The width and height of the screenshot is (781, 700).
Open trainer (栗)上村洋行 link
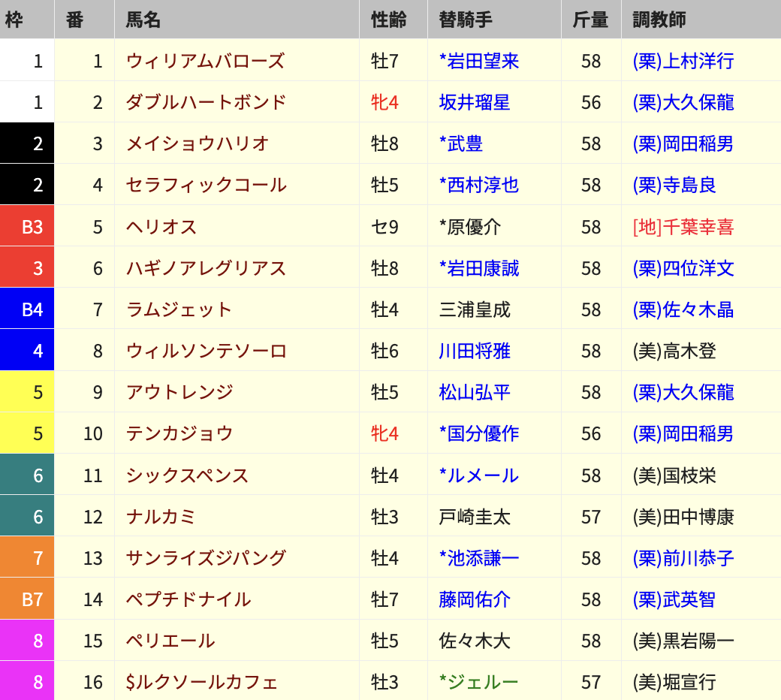683,61
